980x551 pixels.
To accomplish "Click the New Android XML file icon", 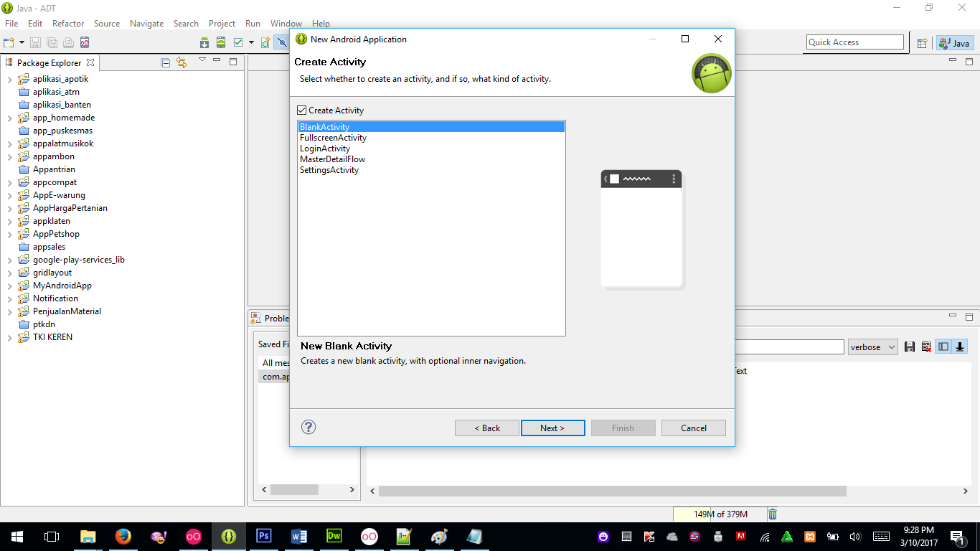I will 265,42.
